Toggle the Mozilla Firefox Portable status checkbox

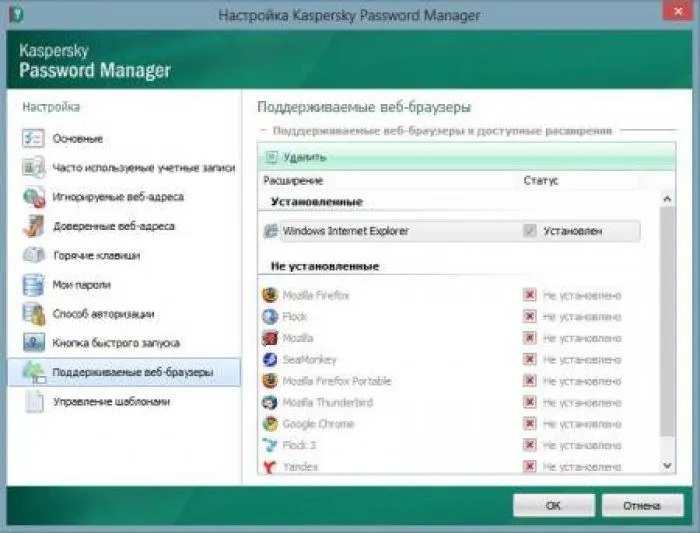tap(529, 380)
